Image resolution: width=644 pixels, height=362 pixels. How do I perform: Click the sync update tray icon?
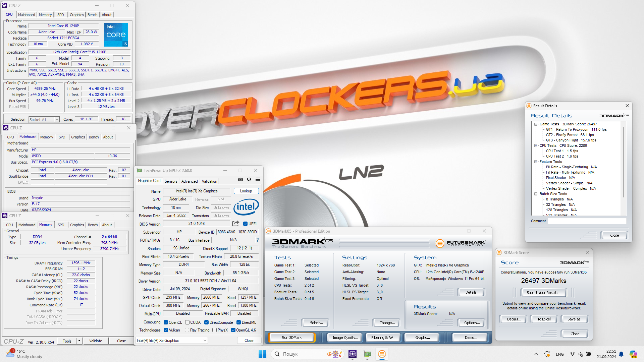point(547,354)
